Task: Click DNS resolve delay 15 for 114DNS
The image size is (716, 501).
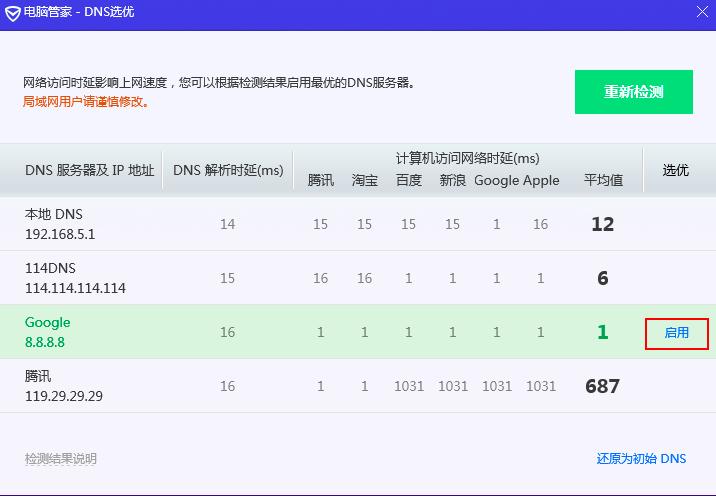Action: (x=227, y=278)
